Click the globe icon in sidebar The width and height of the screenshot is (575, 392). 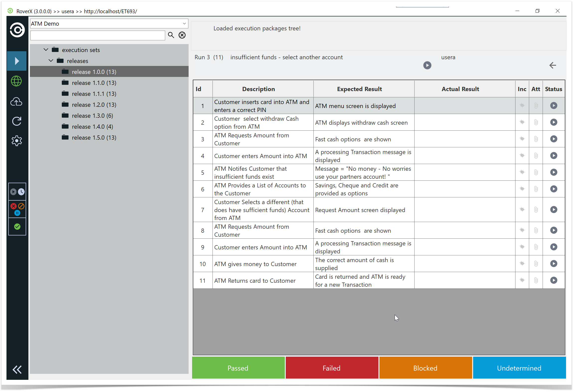click(x=16, y=81)
